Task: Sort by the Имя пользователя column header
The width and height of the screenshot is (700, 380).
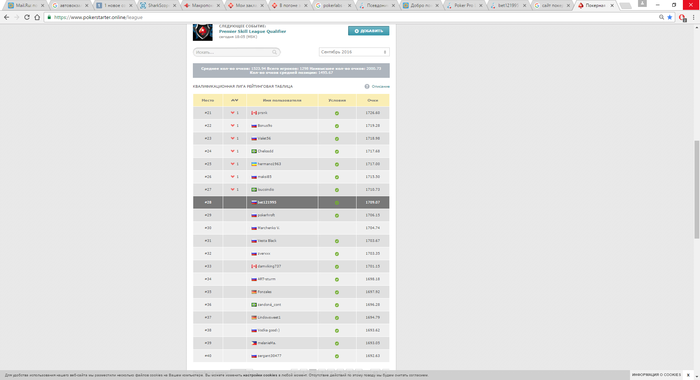Action: coord(282,100)
